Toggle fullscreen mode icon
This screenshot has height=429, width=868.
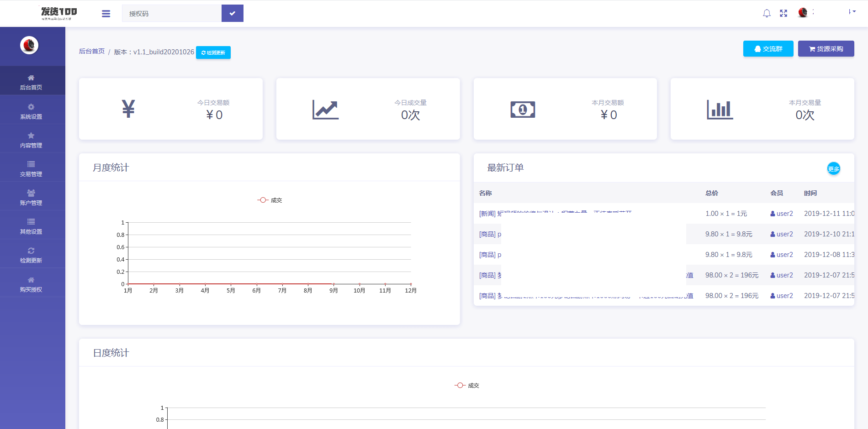tap(783, 13)
